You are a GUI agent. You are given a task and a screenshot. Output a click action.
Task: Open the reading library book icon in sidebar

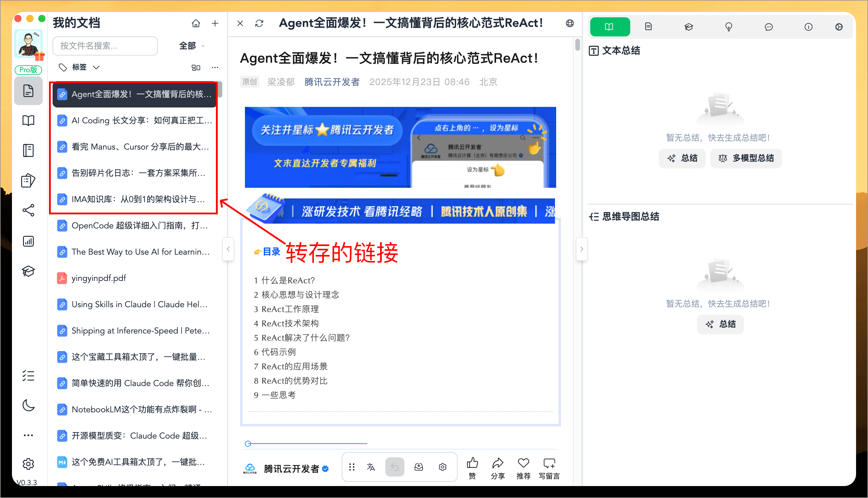tap(28, 120)
